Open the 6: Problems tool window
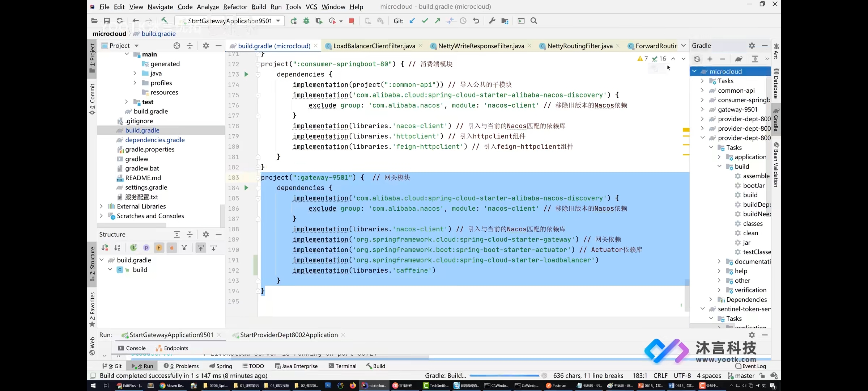 (181, 366)
